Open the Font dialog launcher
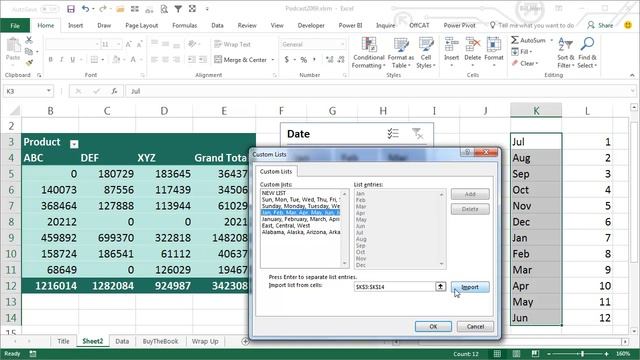This screenshot has height=360, width=640. 142,76
